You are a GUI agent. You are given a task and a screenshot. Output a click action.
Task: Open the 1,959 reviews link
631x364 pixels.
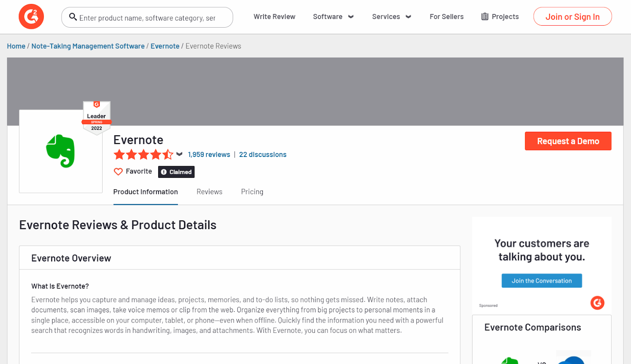click(209, 155)
